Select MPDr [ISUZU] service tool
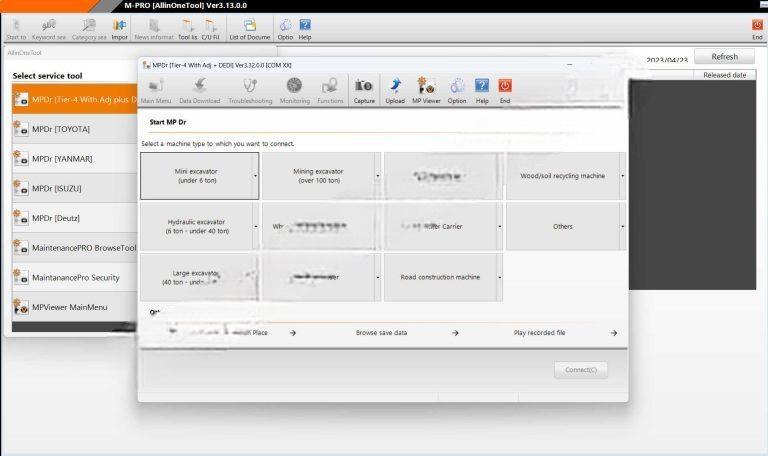 click(74, 189)
